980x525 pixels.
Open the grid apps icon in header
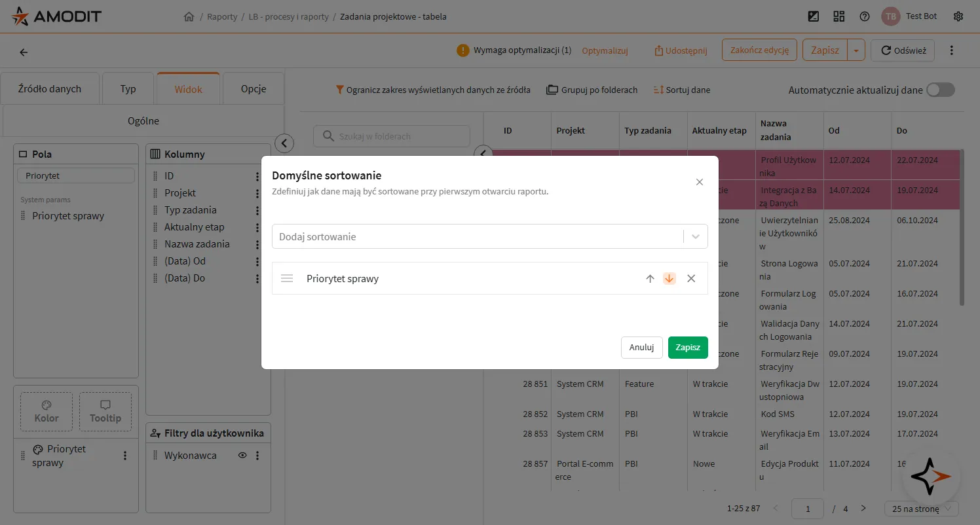point(839,16)
